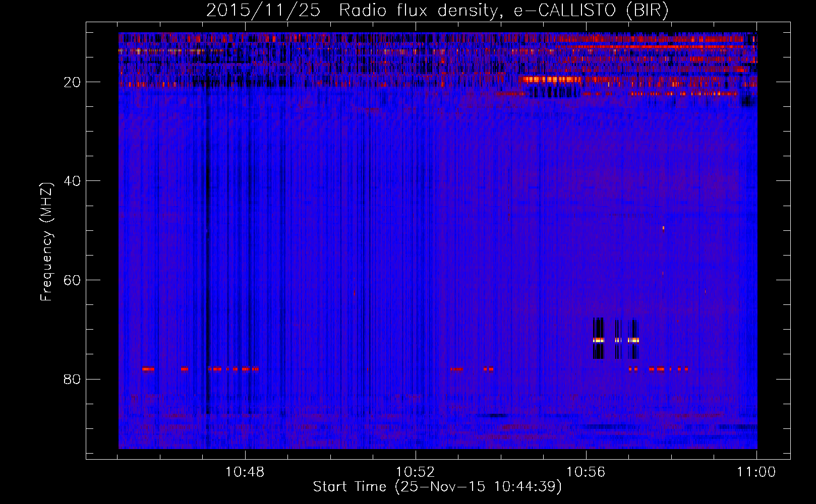Viewport: 816px width, 504px height.
Task: Click the '10:48' time tick label
Action: [x=245, y=472]
